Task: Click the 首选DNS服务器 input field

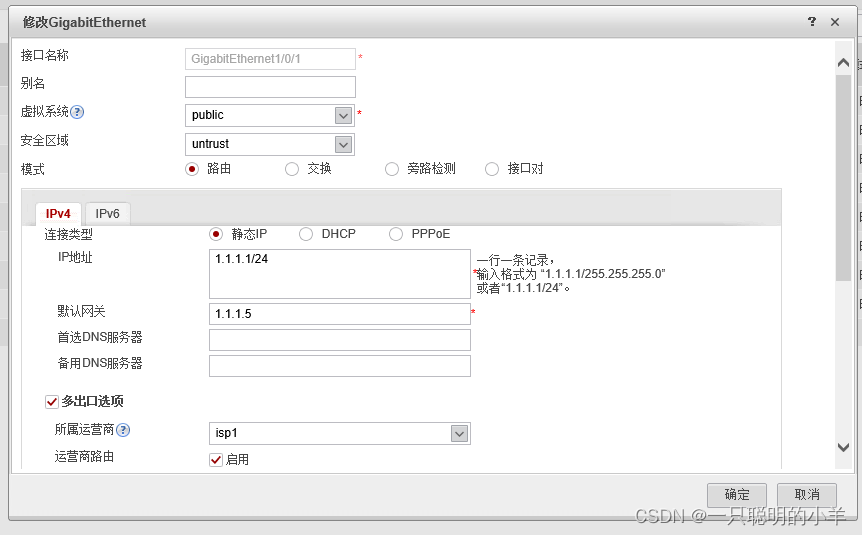Action: [x=340, y=340]
